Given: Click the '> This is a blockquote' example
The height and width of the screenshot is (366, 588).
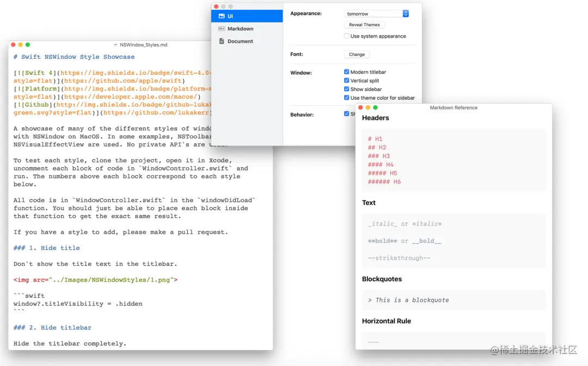Looking at the screenshot, I should coord(408,300).
